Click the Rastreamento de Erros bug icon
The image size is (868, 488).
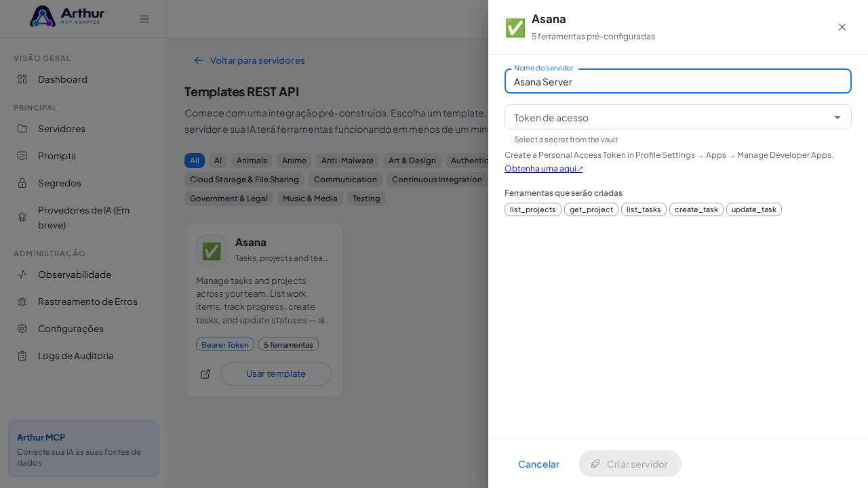click(x=22, y=302)
